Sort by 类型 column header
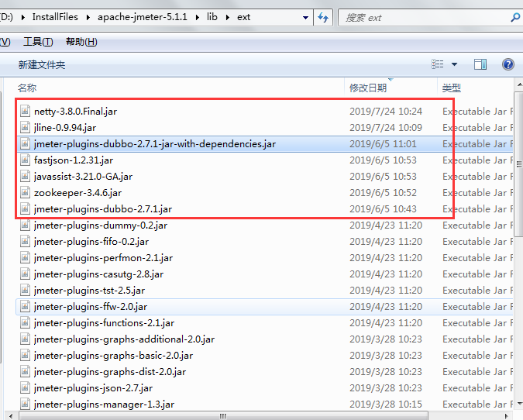This screenshot has width=523, height=420. 451,88
